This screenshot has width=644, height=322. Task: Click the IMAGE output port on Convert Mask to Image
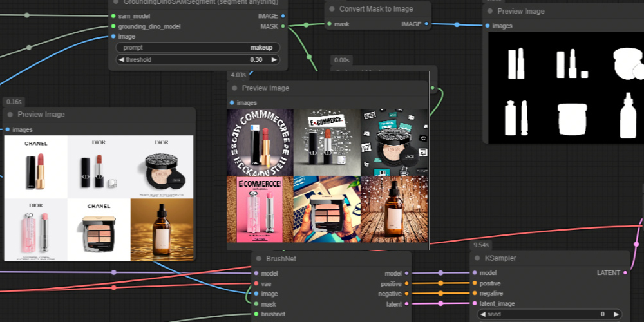point(426,24)
